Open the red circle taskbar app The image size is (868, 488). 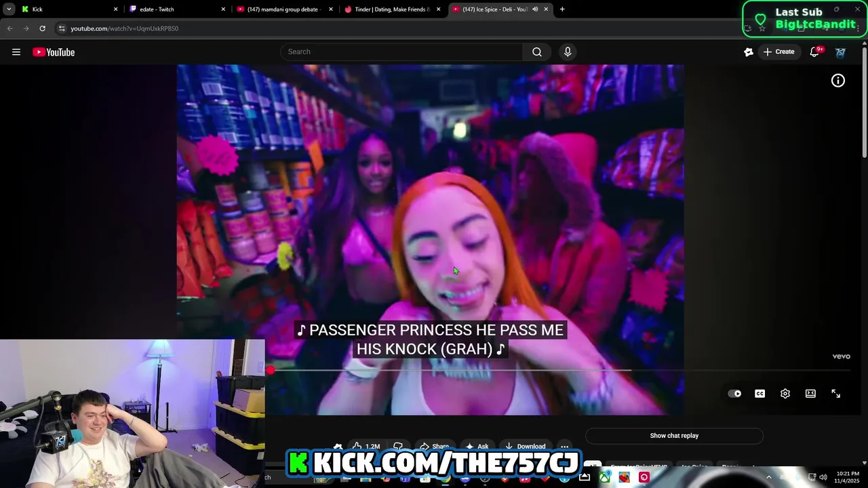point(644,477)
